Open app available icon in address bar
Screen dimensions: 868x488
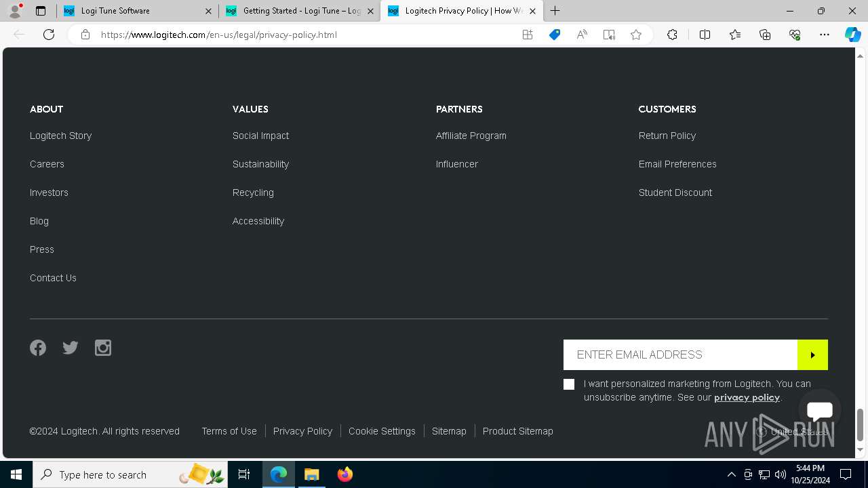point(528,35)
